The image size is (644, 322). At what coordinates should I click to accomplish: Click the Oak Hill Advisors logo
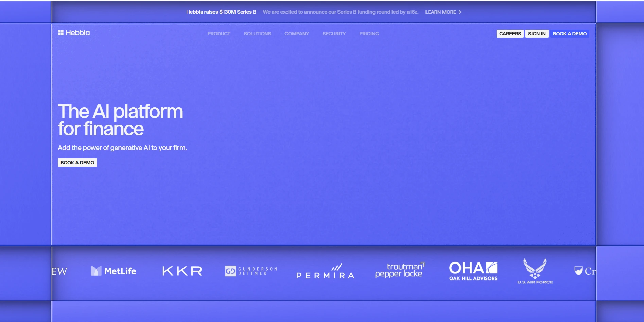click(x=473, y=271)
